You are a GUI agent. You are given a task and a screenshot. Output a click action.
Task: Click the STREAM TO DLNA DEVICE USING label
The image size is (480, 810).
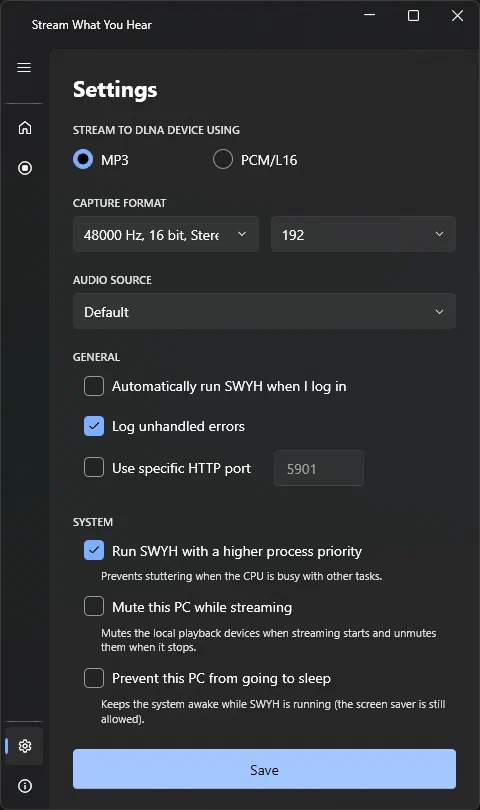coord(156,130)
